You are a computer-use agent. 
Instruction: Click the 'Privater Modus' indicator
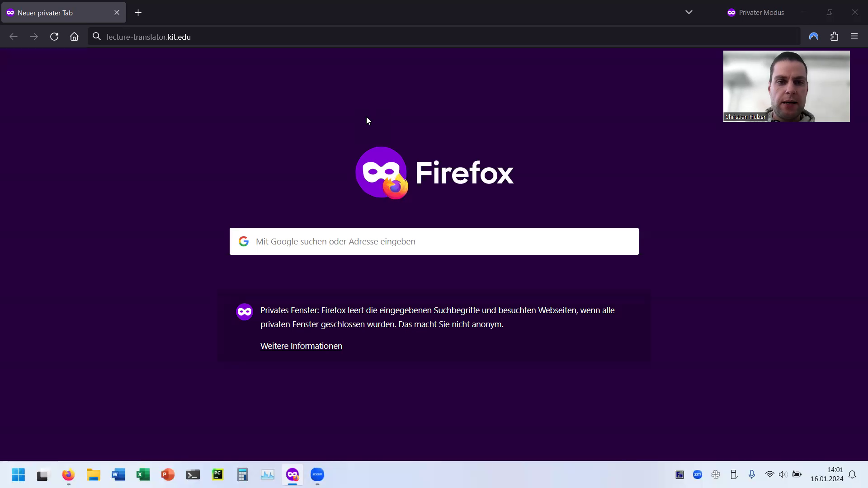click(755, 13)
